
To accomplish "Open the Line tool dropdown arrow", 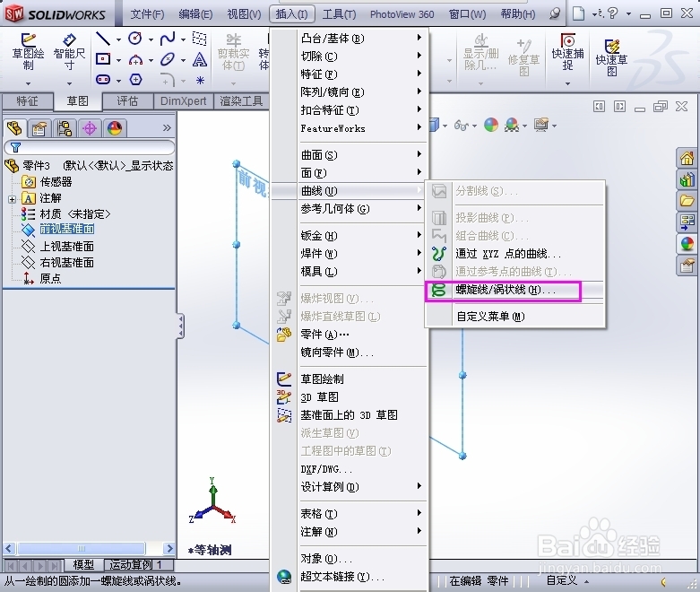I will point(118,39).
